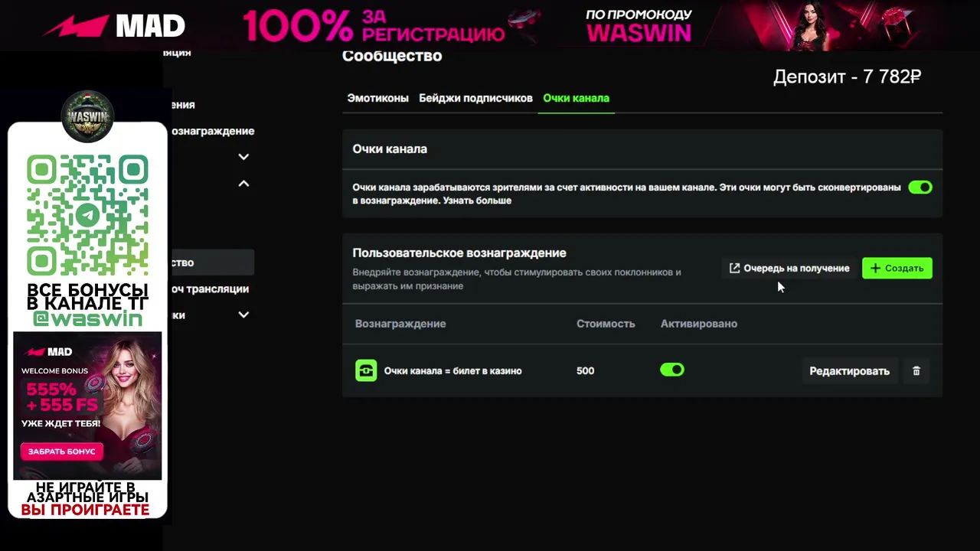Click the @waswin Telegram handle text

point(87,319)
